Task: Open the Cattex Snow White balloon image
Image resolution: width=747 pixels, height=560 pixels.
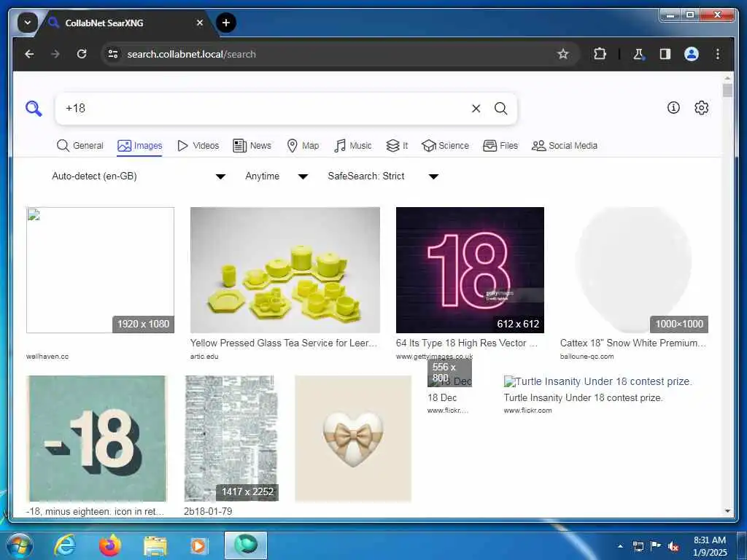Action: tap(634, 270)
